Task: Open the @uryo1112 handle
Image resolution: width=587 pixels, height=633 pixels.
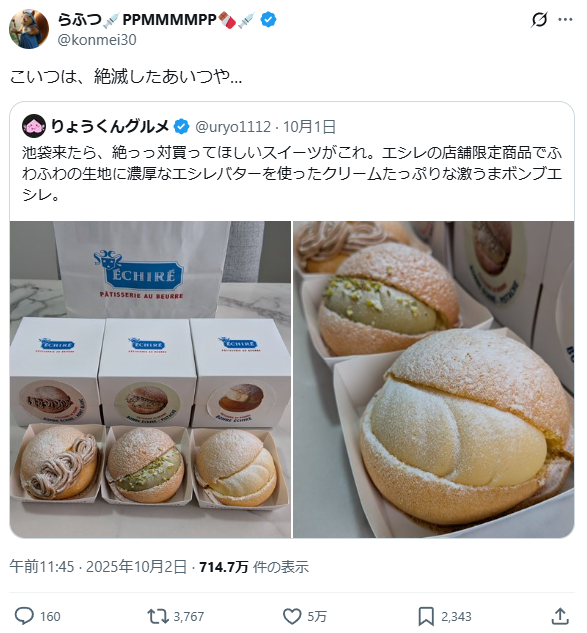Action: click(x=233, y=127)
